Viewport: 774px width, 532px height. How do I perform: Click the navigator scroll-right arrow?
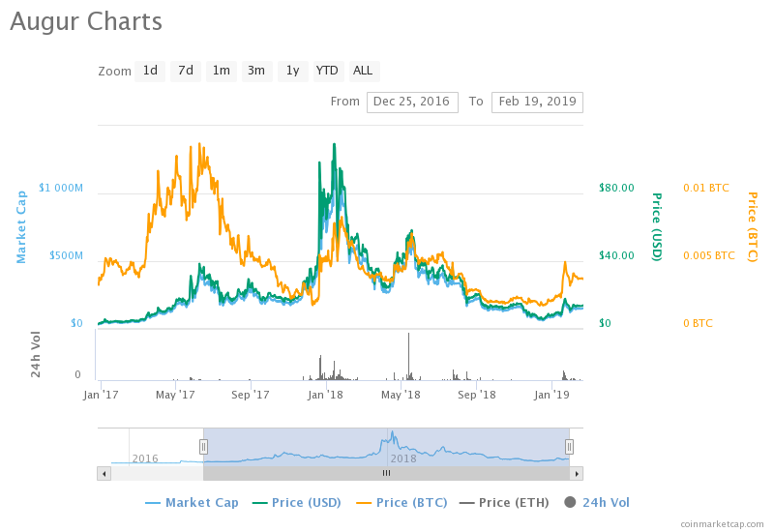point(577,473)
